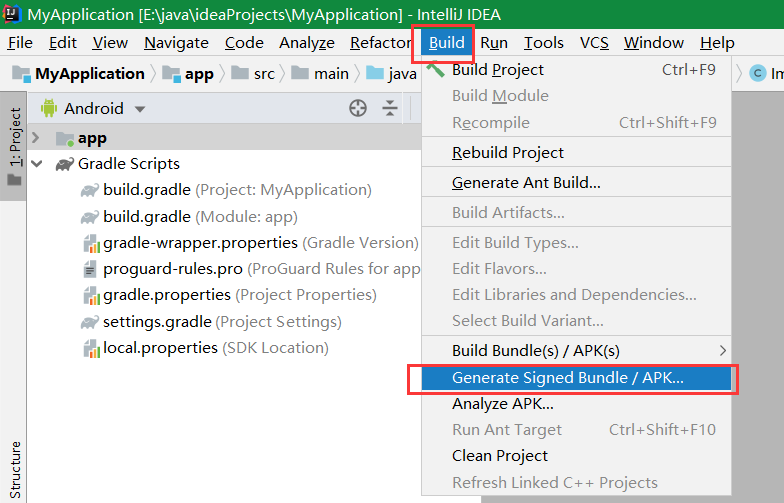Open the Code menu

(x=244, y=43)
